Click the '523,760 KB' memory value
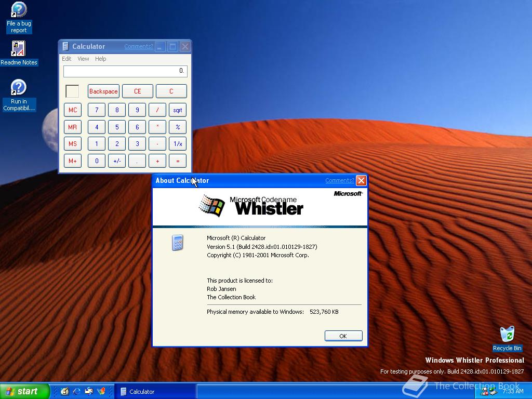The height and width of the screenshot is (399, 532). [x=324, y=312]
